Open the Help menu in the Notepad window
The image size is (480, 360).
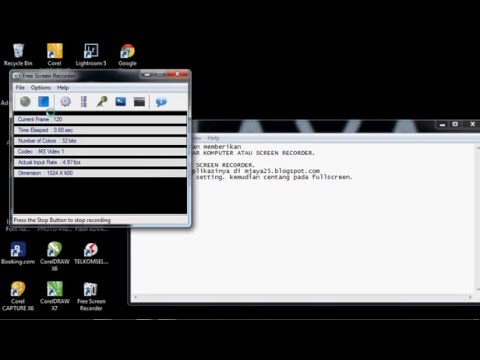point(213,138)
